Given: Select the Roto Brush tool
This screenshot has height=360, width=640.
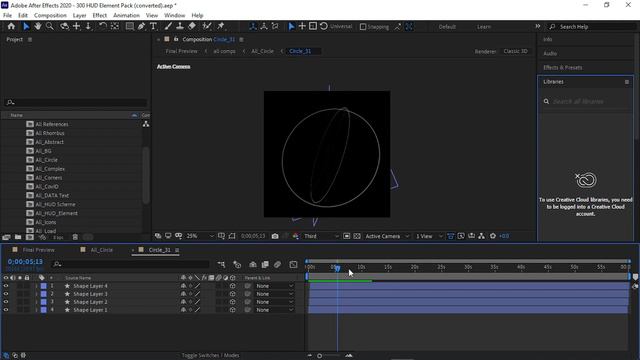Looking at the screenshot, I should [207, 26].
